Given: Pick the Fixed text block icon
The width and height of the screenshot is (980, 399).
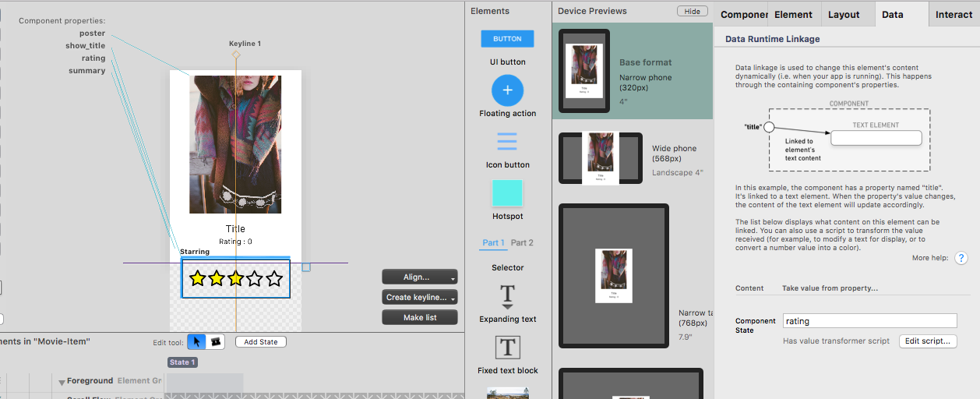Looking at the screenshot, I should (507, 348).
